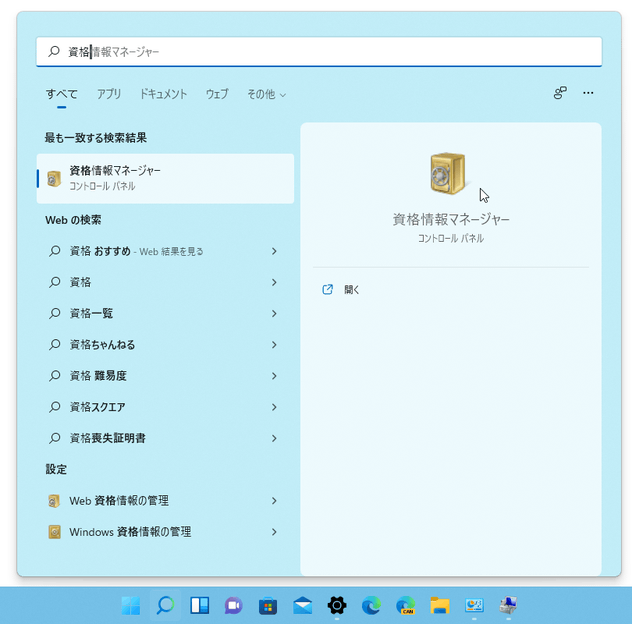Open Edge Canary from the taskbar

point(405,605)
